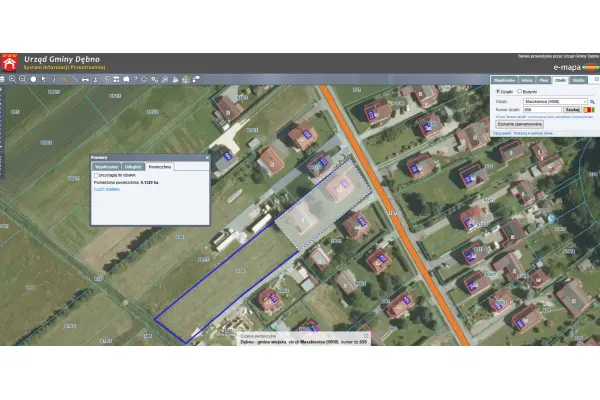Screen dimensions: 600x400
Task: Click the Czyść measurement link
Action: [107, 189]
